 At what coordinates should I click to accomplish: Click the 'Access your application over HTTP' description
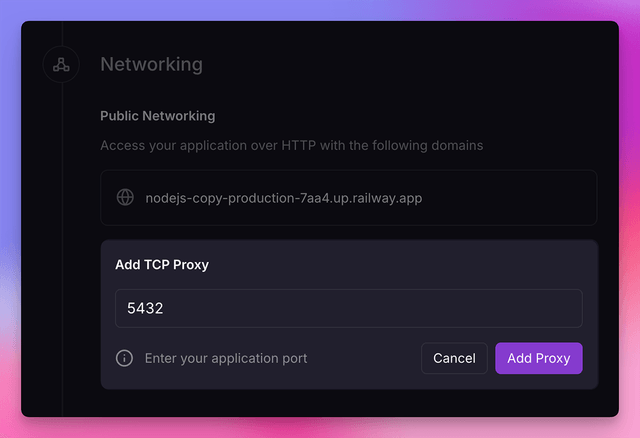[x=291, y=146]
